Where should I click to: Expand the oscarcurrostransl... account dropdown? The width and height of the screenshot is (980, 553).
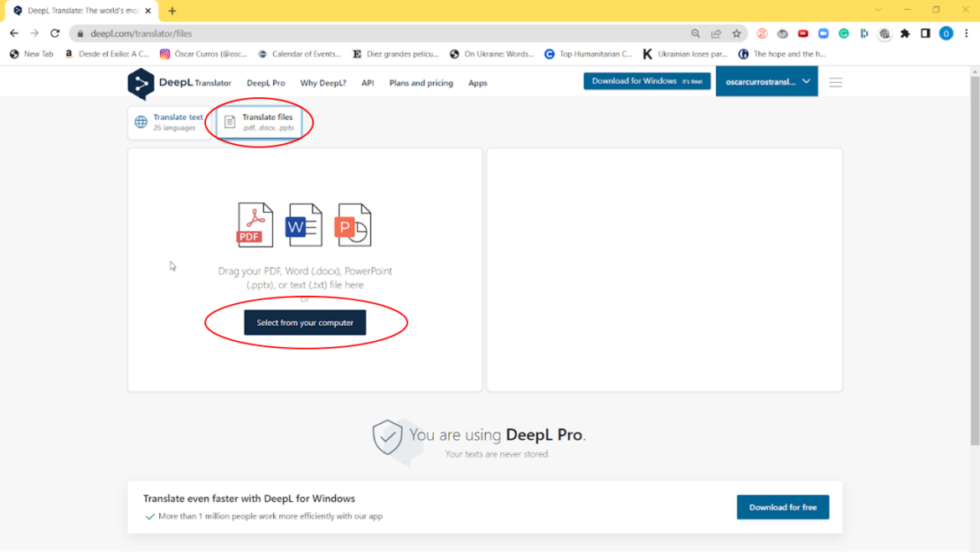[x=767, y=82]
